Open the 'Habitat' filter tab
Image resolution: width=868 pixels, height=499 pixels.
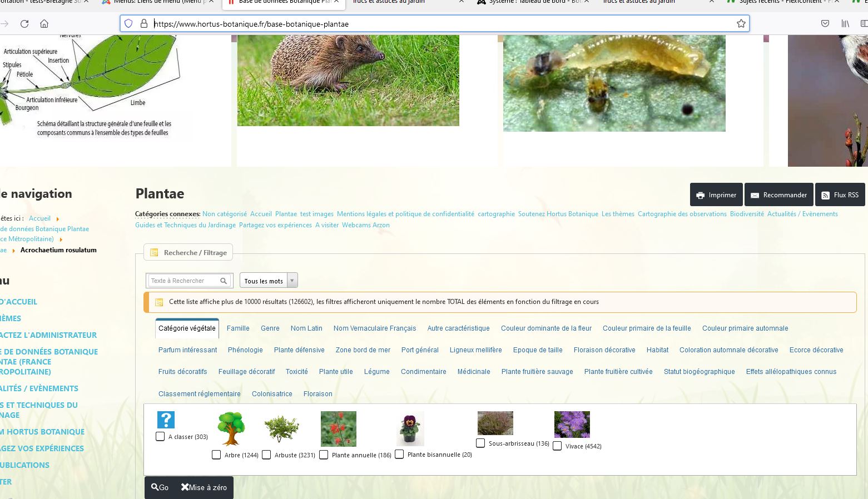pyautogui.click(x=657, y=350)
